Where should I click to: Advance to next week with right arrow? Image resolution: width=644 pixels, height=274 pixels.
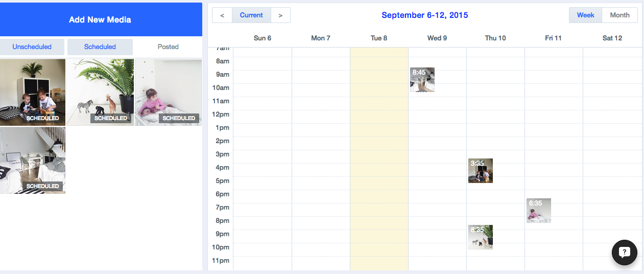pyautogui.click(x=280, y=15)
